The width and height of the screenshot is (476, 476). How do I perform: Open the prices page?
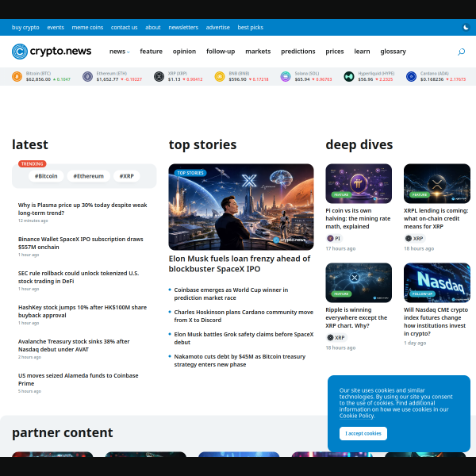tap(335, 52)
